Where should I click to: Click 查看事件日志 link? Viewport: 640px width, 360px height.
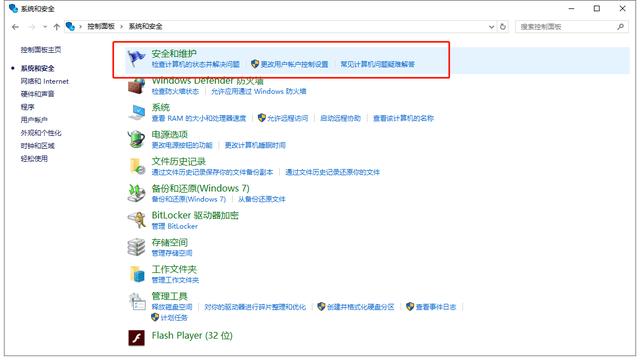(x=436, y=307)
